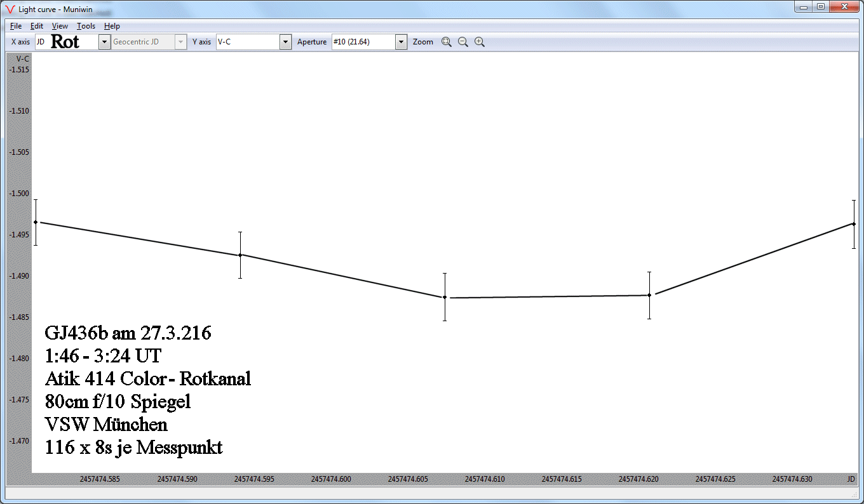
Task: Zoom in using the plus magnifier
Action: [480, 42]
